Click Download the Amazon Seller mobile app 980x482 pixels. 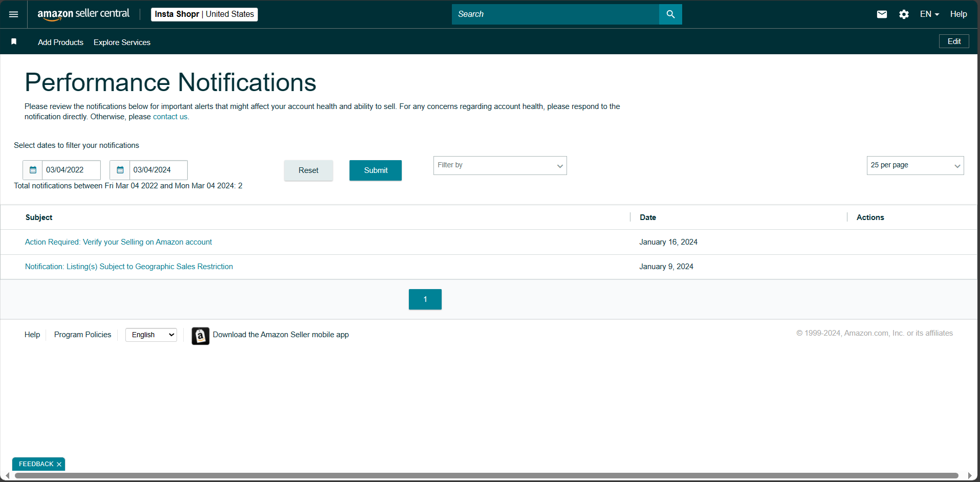[281, 335]
